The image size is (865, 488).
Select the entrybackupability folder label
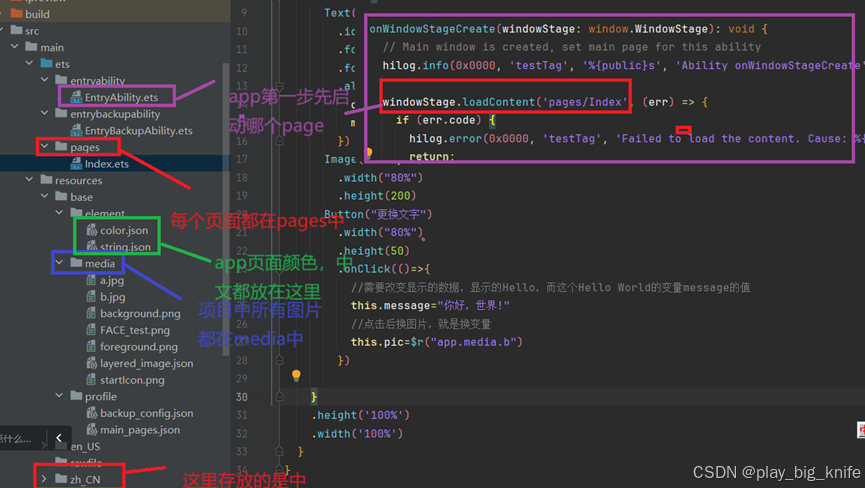[115, 114]
